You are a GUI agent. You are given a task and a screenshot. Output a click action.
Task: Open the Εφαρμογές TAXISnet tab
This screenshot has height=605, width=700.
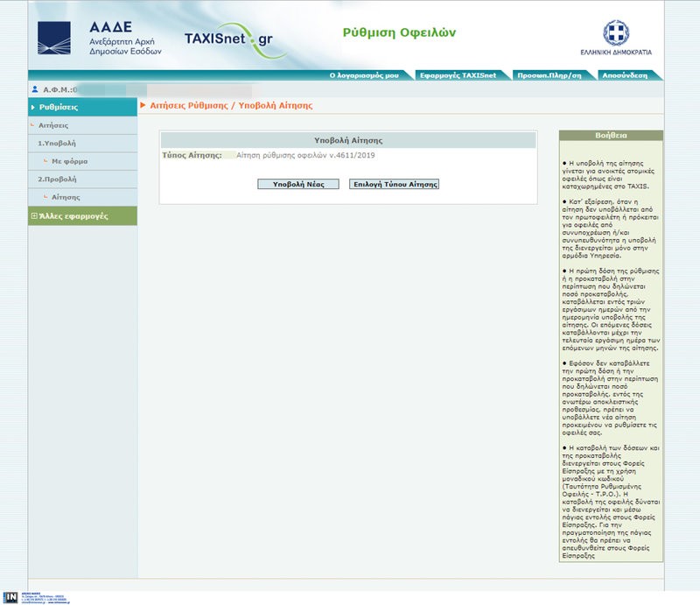pyautogui.click(x=456, y=75)
